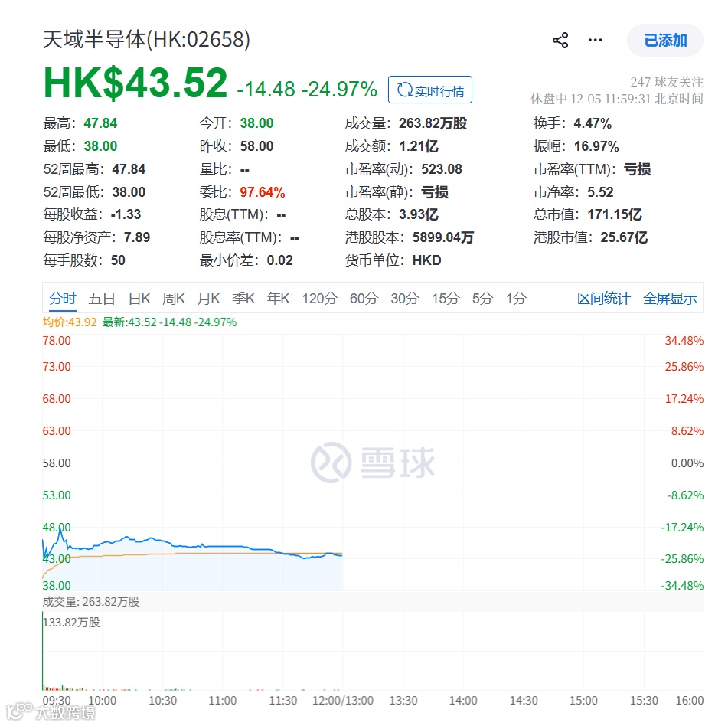Image resolution: width=728 pixels, height=726 pixels.
Task: Click the 最低 value 38.00
Action: point(100,146)
